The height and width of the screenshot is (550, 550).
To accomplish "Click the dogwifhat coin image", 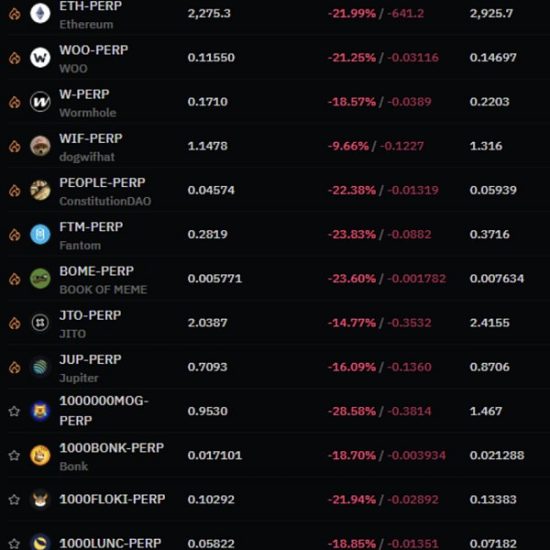I will tap(40, 146).
